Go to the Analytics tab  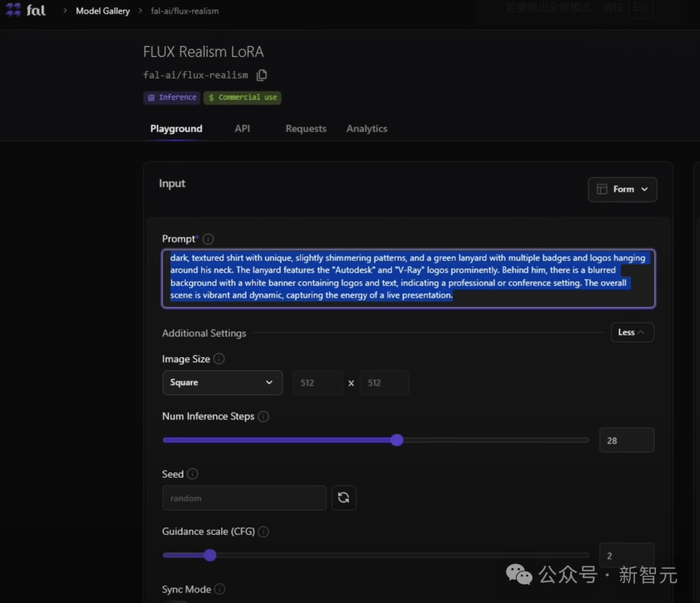point(366,129)
